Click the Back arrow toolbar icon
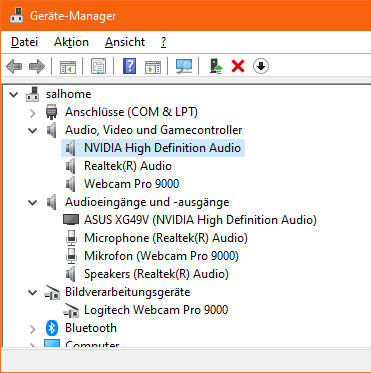Image resolution: width=371 pixels, height=373 pixels. (14, 67)
